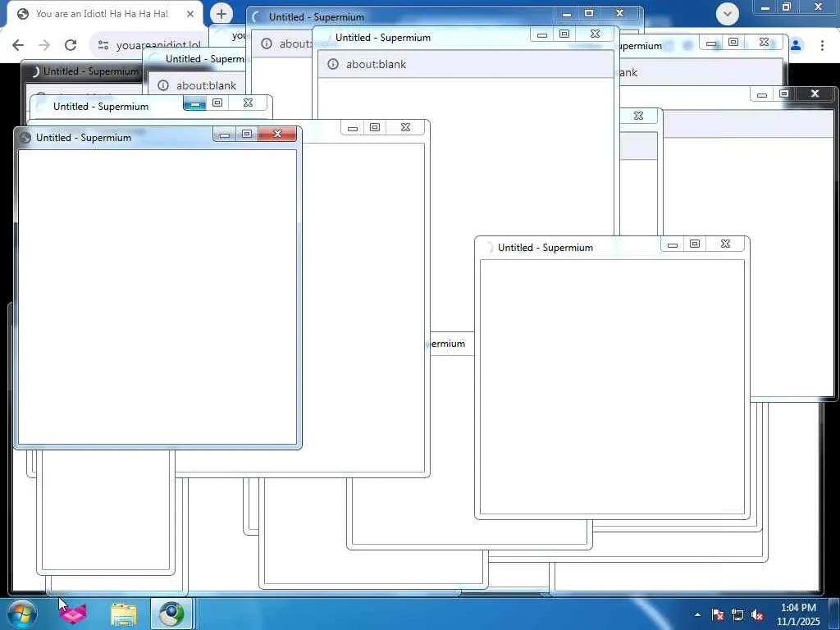This screenshot has width=840, height=630.
Task: Minimize the main Supermium browser window
Action: coord(765,7)
